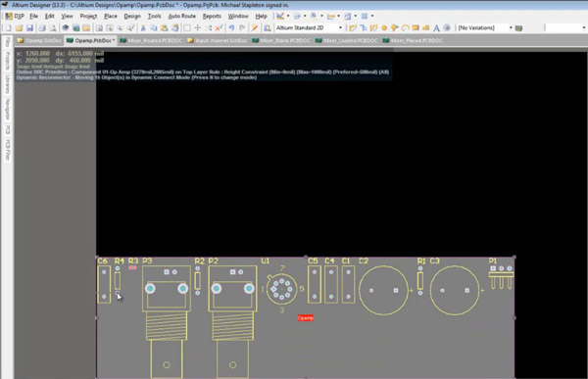This screenshot has width=588, height=379.
Task: Open the Opamp.PcbDoc tab dropdown arrow
Action: point(114,40)
